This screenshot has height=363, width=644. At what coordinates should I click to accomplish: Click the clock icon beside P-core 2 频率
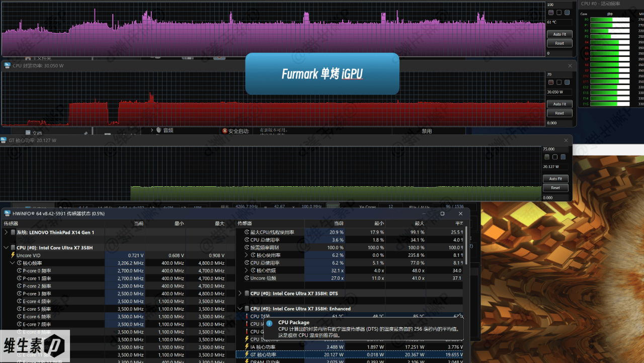click(19, 286)
